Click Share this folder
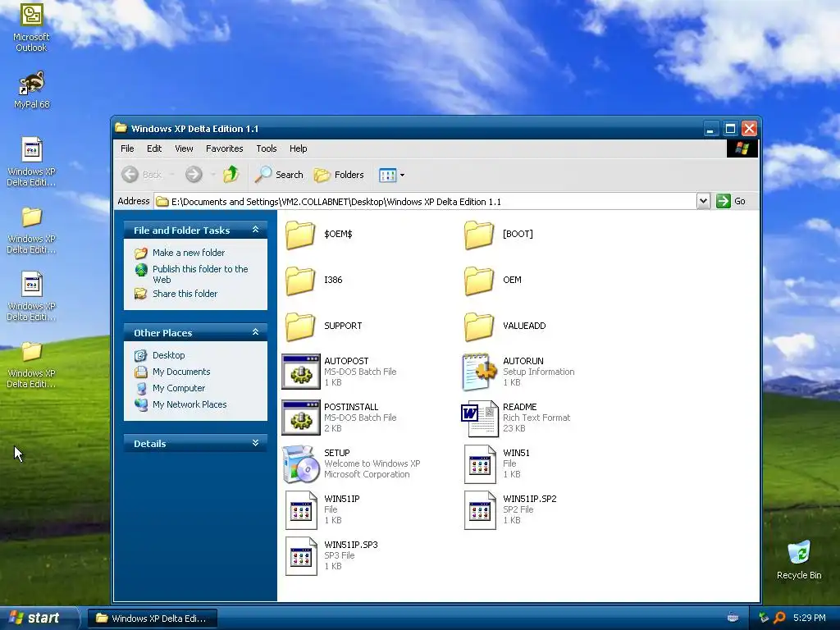Screen dimensions: 840x630 (185, 294)
